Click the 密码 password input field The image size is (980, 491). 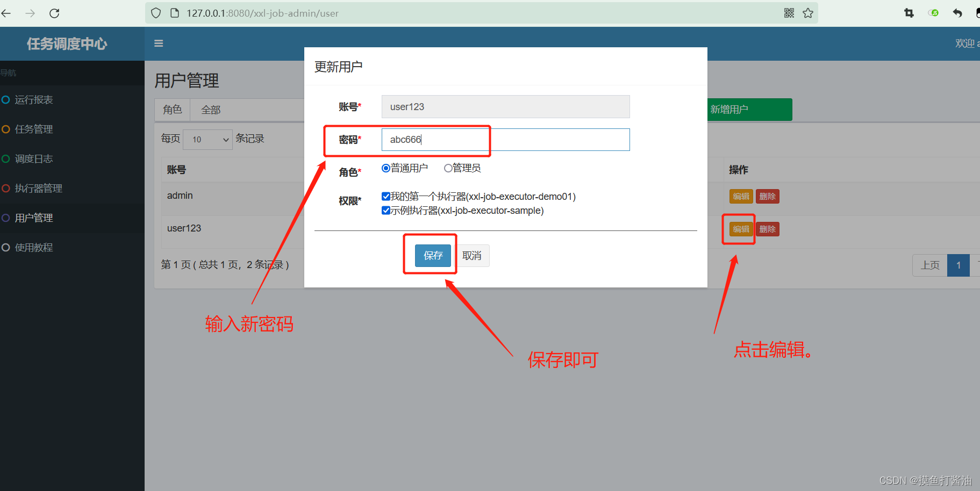[x=505, y=140]
